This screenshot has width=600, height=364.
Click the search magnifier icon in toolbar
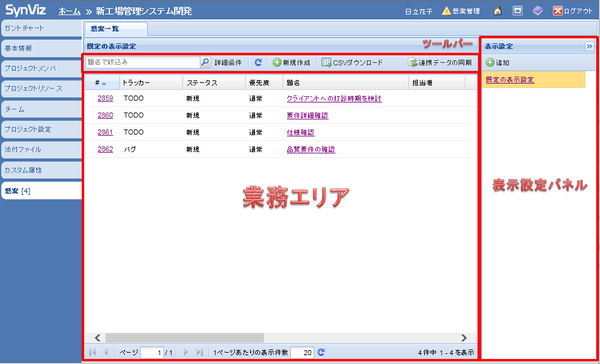point(205,62)
